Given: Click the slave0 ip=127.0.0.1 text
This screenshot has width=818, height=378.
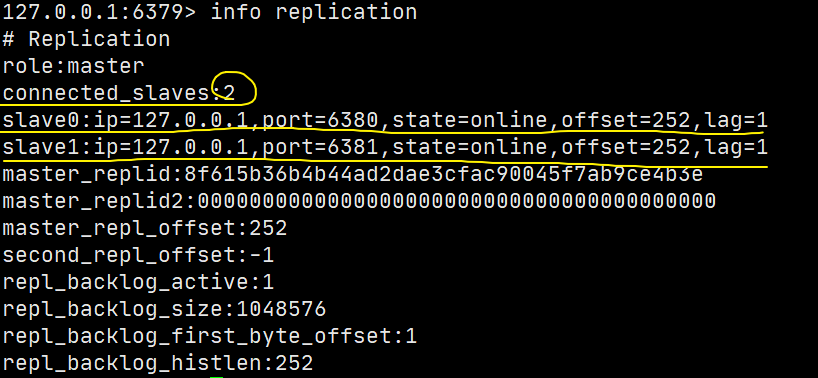Looking at the screenshot, I should [x=171, y=120].
